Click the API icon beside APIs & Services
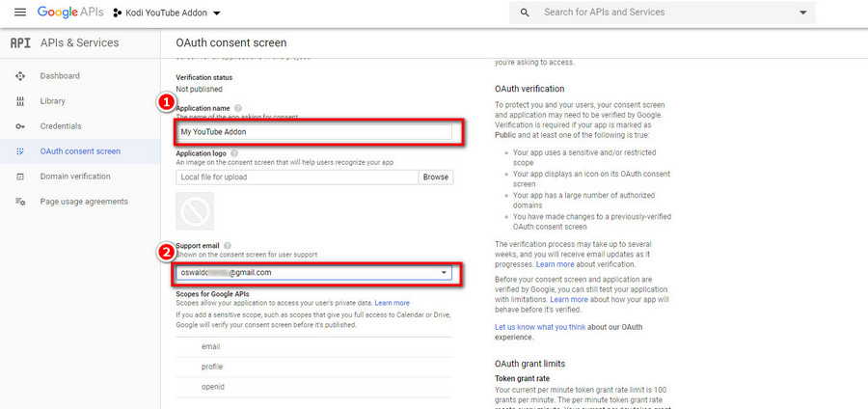868x409 pixels. pyautogui.click(x=20, y=42)
